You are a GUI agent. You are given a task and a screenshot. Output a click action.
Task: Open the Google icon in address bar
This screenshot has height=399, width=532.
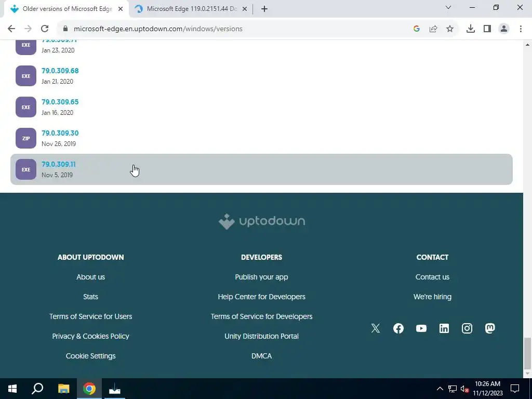pos(417,29)
